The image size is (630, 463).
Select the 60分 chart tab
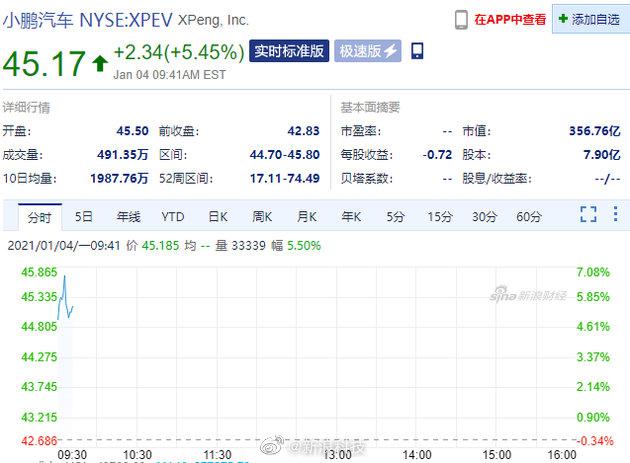coord(529,217)
